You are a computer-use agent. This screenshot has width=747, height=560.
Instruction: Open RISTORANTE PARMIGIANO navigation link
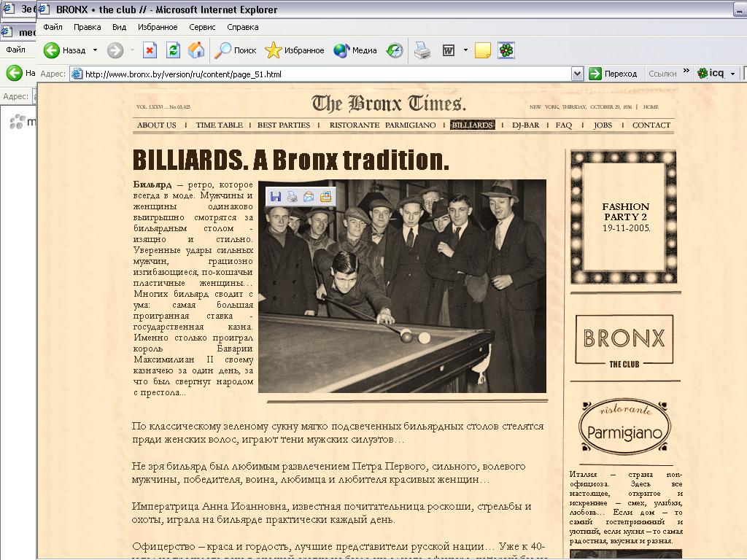(x=382, y=125)
